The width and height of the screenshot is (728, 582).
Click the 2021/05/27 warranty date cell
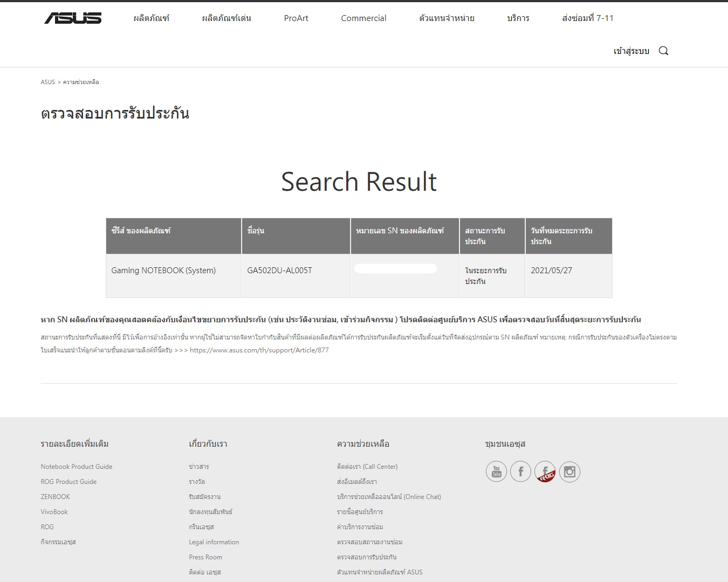click(568, 276)
